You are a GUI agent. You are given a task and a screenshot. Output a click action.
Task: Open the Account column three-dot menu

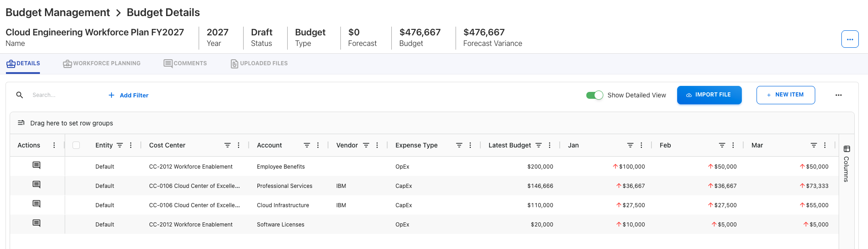[318, 145]
